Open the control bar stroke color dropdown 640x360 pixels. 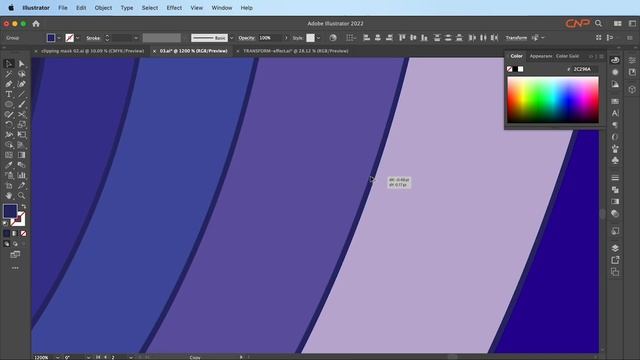(x=78, y=38)
